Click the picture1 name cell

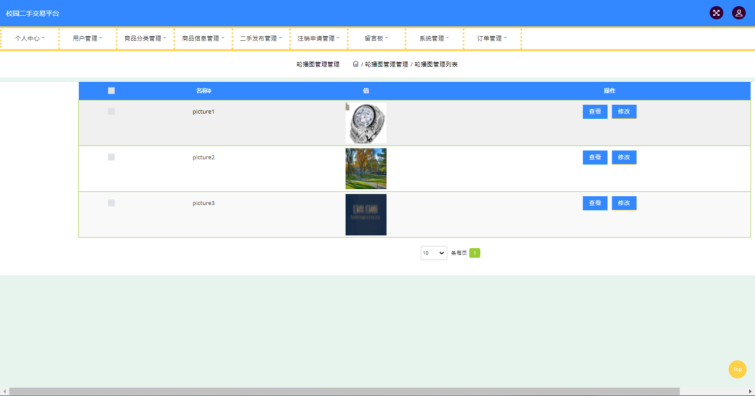(204, 111)
